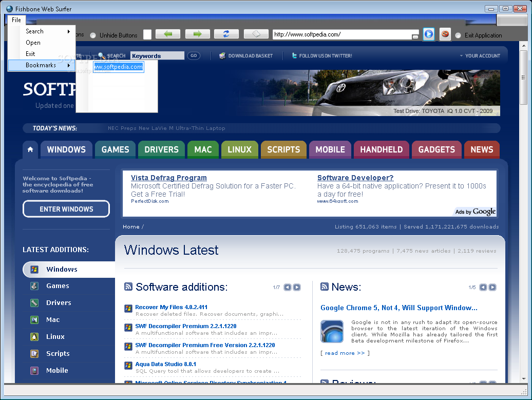Switch to the MAC tab
Viewport: 532px width, 400px height.
203,149
